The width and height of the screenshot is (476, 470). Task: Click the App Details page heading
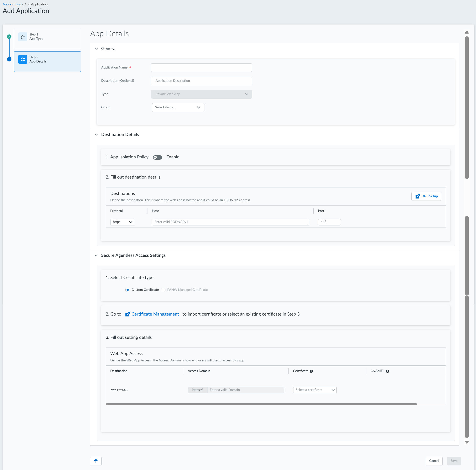(x=109, y=34)
